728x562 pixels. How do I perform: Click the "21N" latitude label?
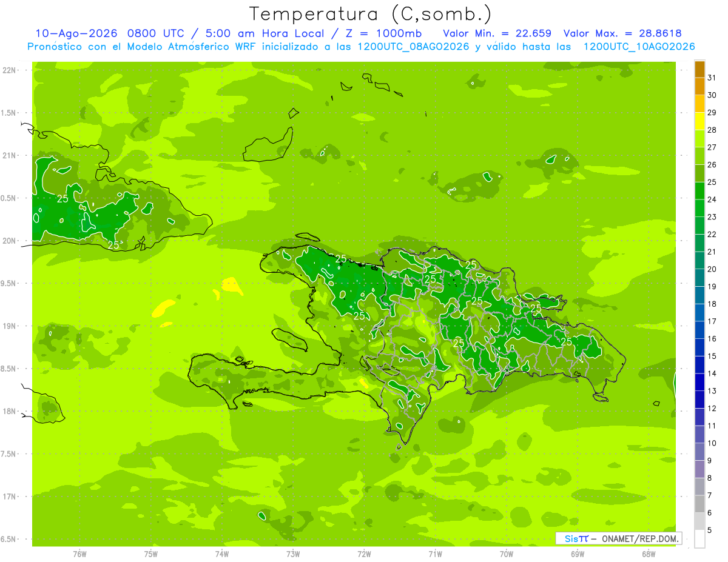click(x=10, y=156)
